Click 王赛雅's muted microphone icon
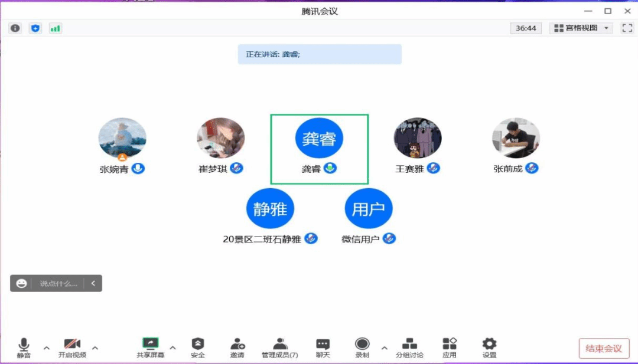This screenshot has width=638, height=364. (434, 168)
